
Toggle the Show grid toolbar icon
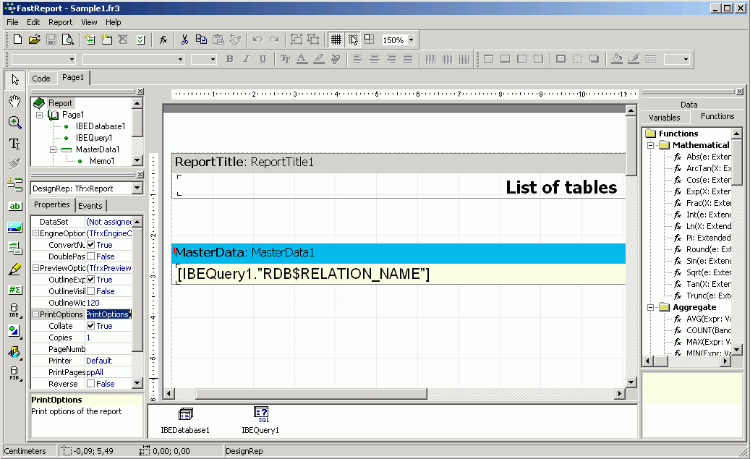(337, 39)
